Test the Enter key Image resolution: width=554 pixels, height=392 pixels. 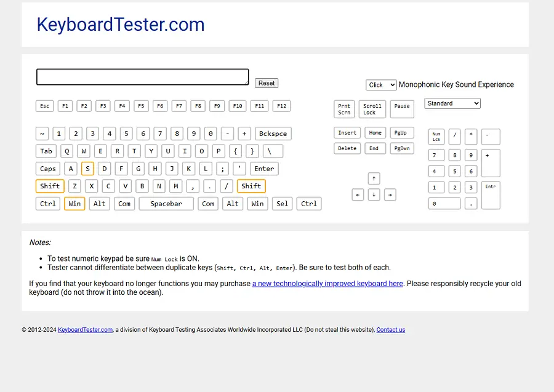pyautogui.click(x=264, y=168)
